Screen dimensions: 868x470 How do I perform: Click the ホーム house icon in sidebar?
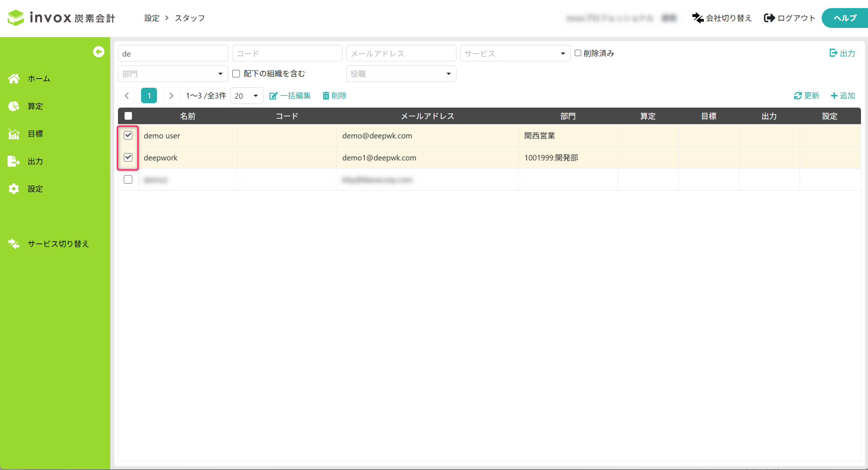14,79
